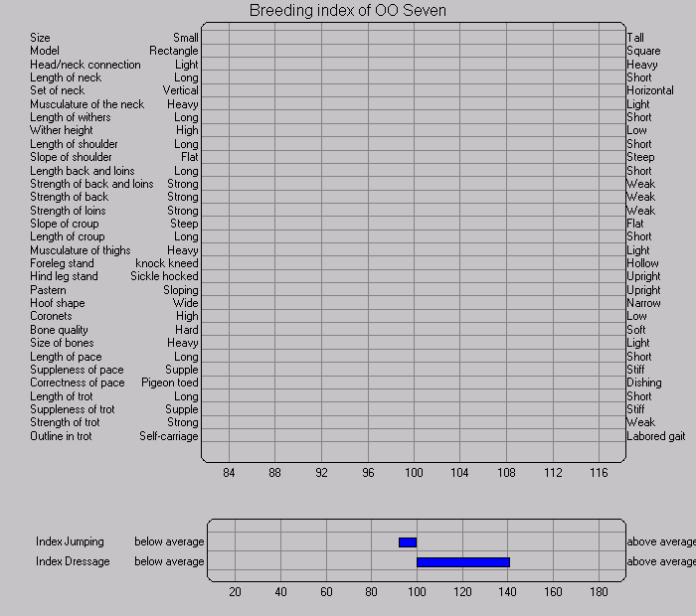696x616 pixels.
Task: Select the 'Slope of croup' label
Action: click(65, 224)
